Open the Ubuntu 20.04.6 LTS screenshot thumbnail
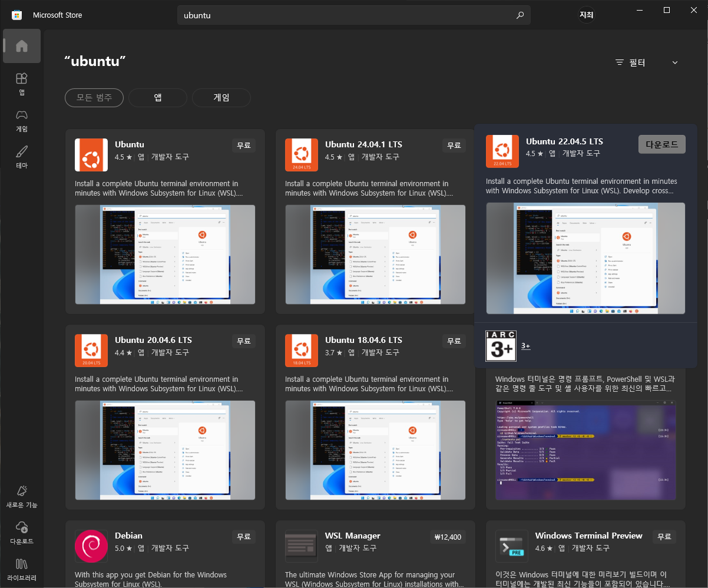Screen dimensions: 708x588 point(165,450)
